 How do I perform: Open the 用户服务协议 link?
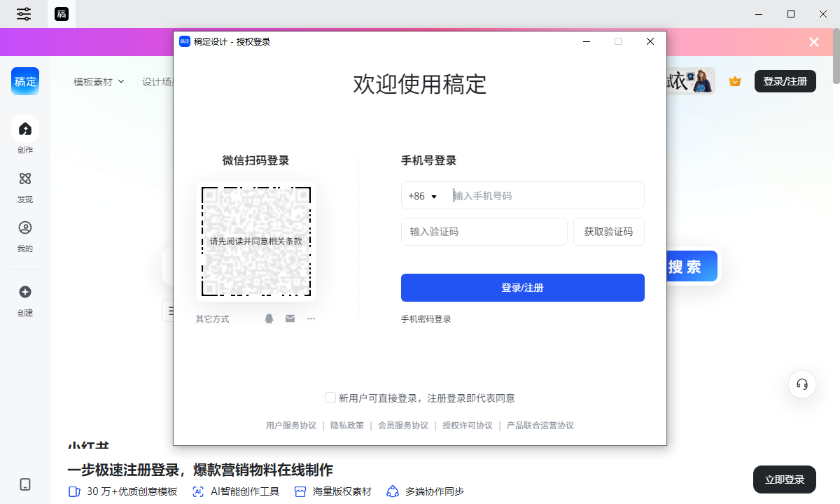[x=291, y=426]
